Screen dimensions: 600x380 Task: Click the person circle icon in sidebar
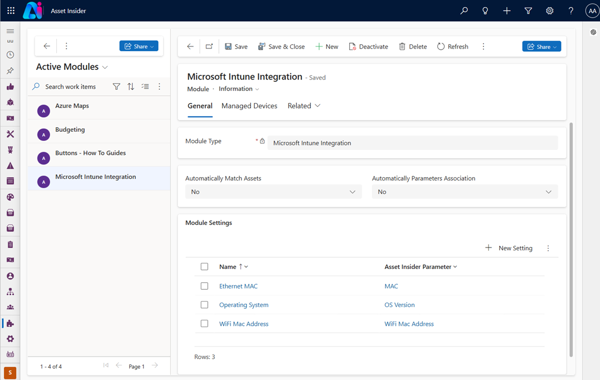tap(10, 276)
